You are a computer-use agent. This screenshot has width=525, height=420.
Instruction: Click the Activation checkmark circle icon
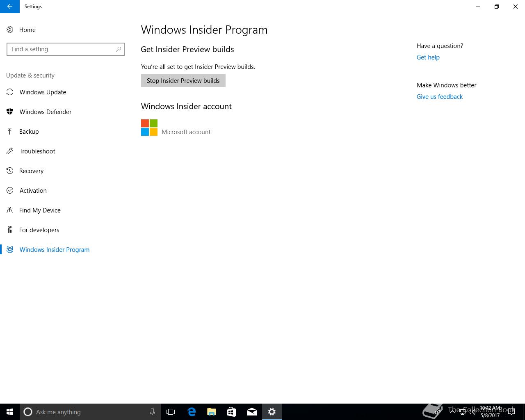tap(10, 191)
